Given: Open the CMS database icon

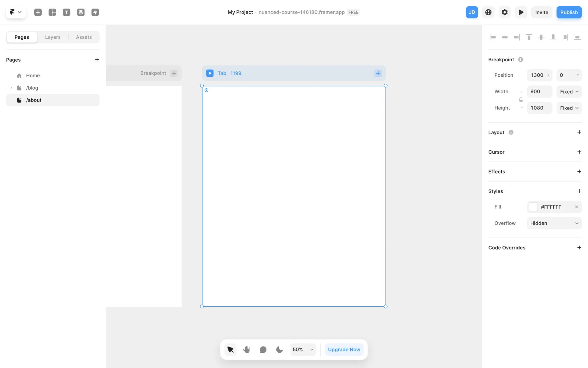Looking at the screenshot, I should click(81, 12).
